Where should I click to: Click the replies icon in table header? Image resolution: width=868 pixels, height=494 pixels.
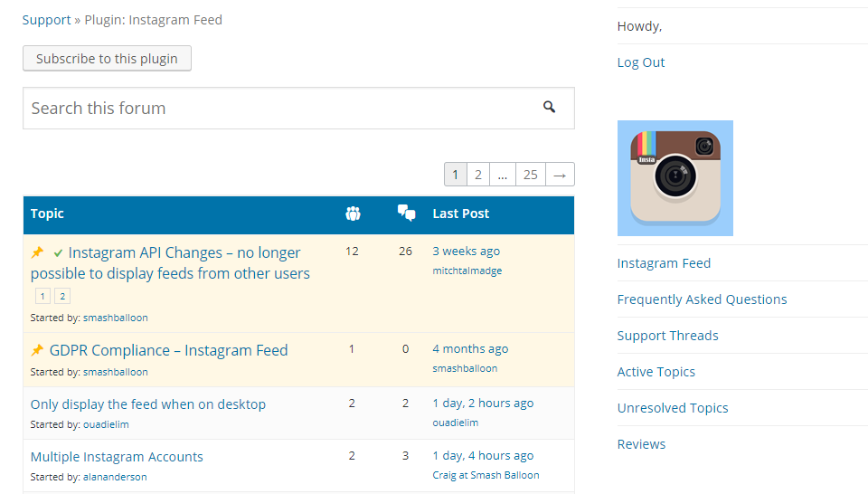(x=406, y=214)
